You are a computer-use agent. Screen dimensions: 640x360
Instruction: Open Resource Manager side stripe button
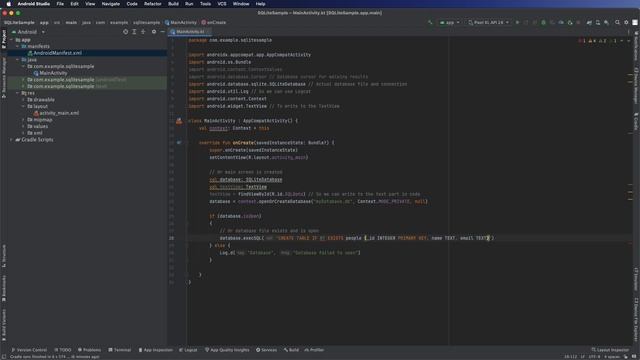pyautogui.click(x=4, y=77)
